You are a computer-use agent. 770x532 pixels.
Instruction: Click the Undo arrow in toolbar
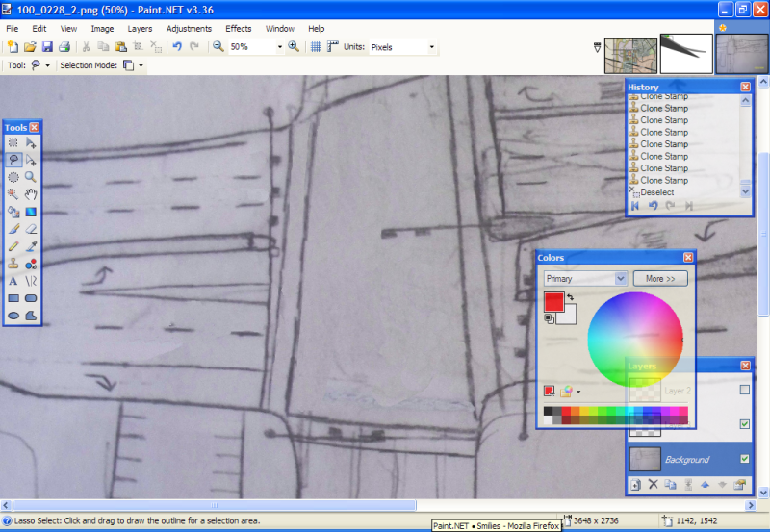177,47
